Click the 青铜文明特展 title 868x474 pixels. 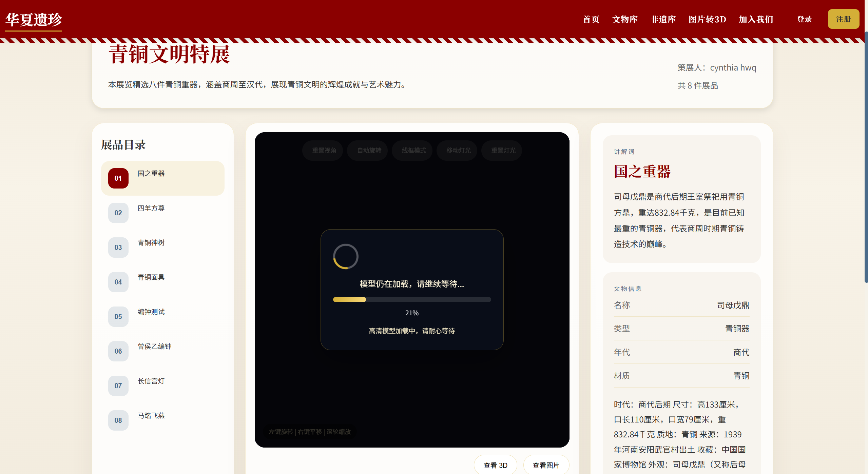pyautogui.click(x=169, y=54)
